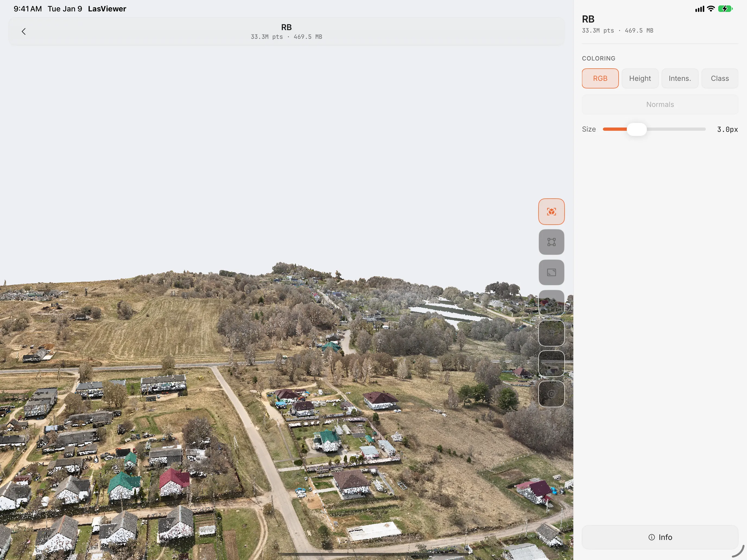Tap the target recenter button
The width and height of the screenshot is (747, 560).
(x=551, y=394)
